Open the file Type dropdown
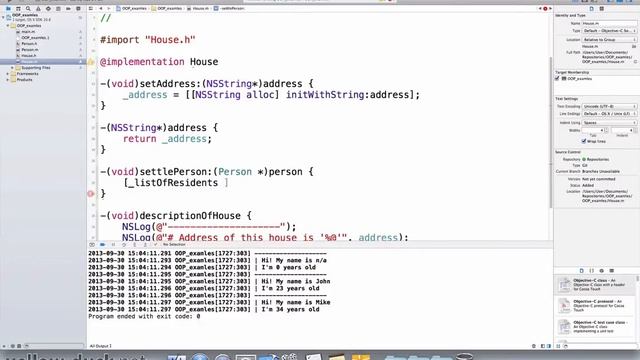This screenshot has width=640, height=360. [x=609, y=31]
